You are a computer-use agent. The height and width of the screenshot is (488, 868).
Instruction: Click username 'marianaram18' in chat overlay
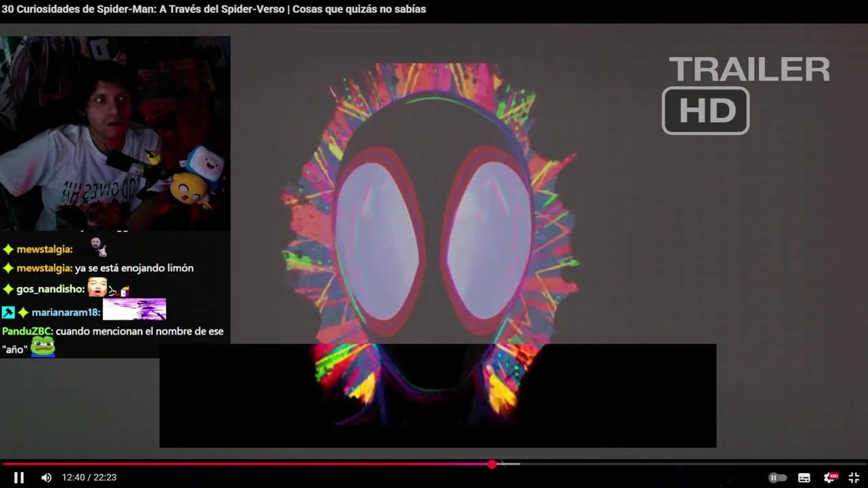(x=66, y=312)
